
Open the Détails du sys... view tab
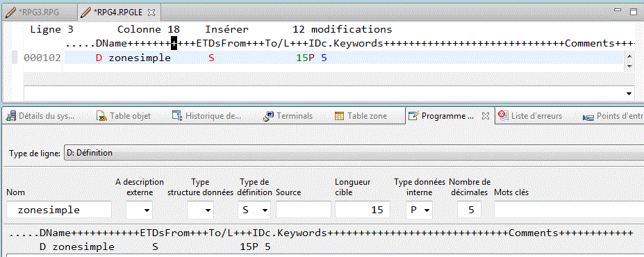(x=41, y=116)
